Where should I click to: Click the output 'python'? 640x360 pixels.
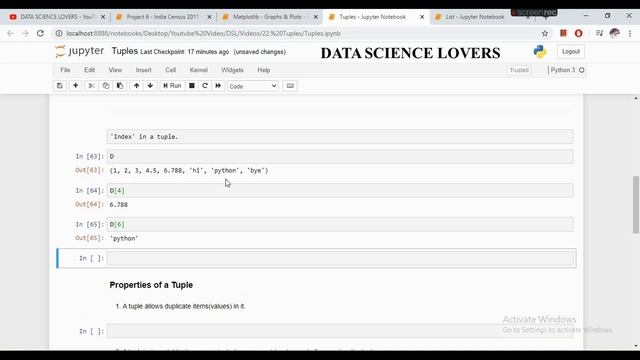(124, 238)
